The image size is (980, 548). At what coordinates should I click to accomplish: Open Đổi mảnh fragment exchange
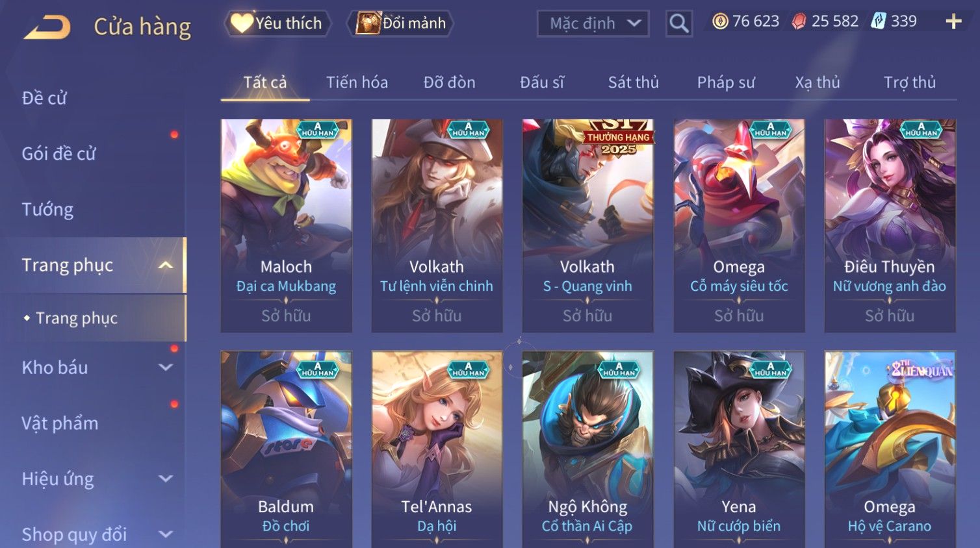pos(400,23)
